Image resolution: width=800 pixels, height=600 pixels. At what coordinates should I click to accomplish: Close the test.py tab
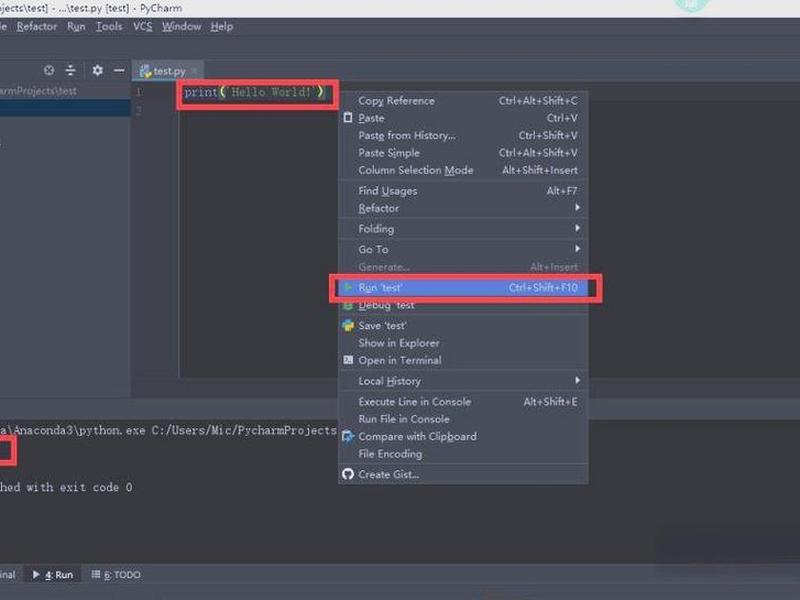pos(194,71)
